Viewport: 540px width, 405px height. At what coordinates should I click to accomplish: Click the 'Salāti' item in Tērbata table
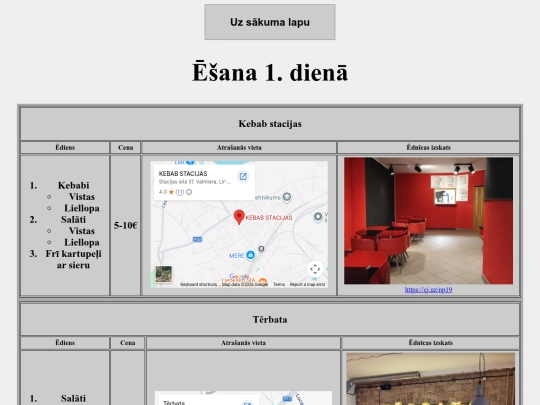coord(73,398)
